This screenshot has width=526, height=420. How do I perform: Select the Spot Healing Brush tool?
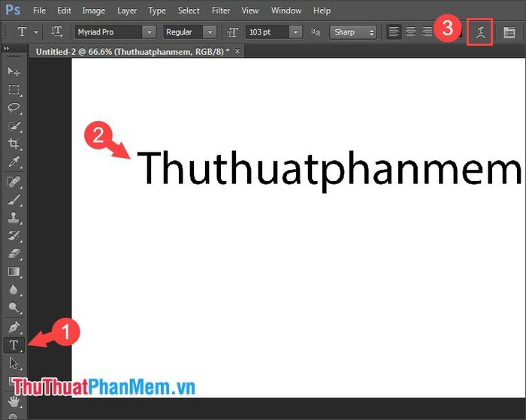[x=14, y=182]
